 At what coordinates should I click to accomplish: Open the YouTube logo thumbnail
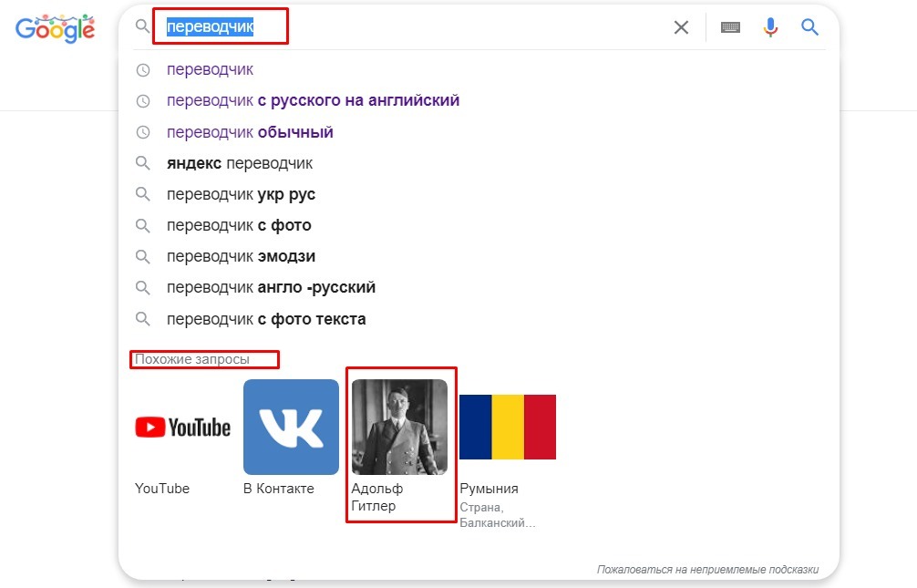pos(182,428)
